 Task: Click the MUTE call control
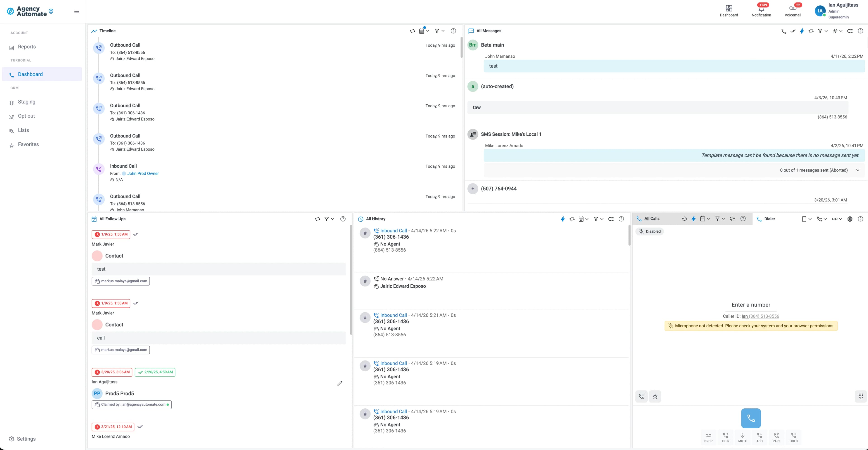(x=742, y=437)
